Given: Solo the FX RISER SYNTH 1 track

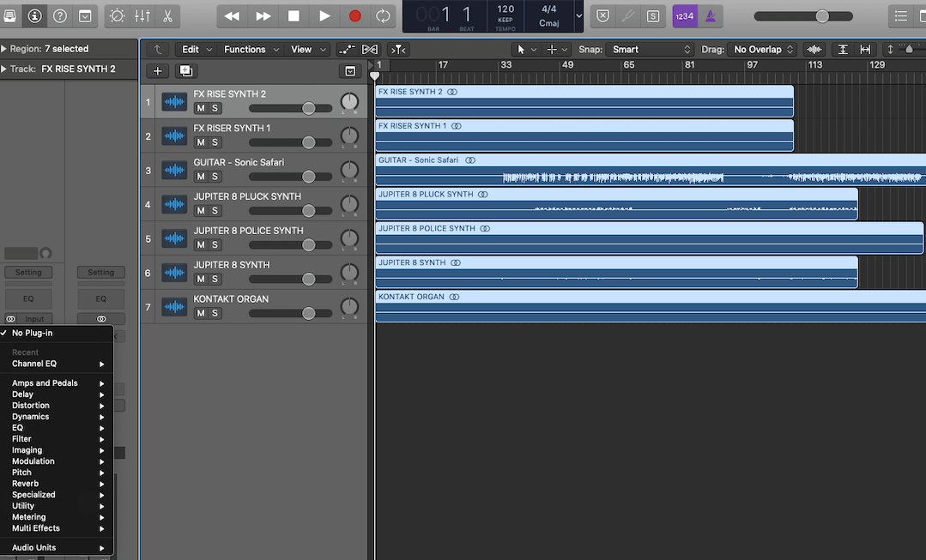Looking at the screenshot, I should tap(215, 143).
